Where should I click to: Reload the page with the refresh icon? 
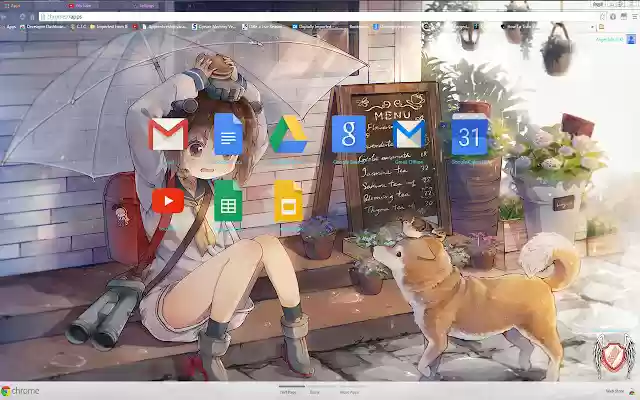pos(22,17)
